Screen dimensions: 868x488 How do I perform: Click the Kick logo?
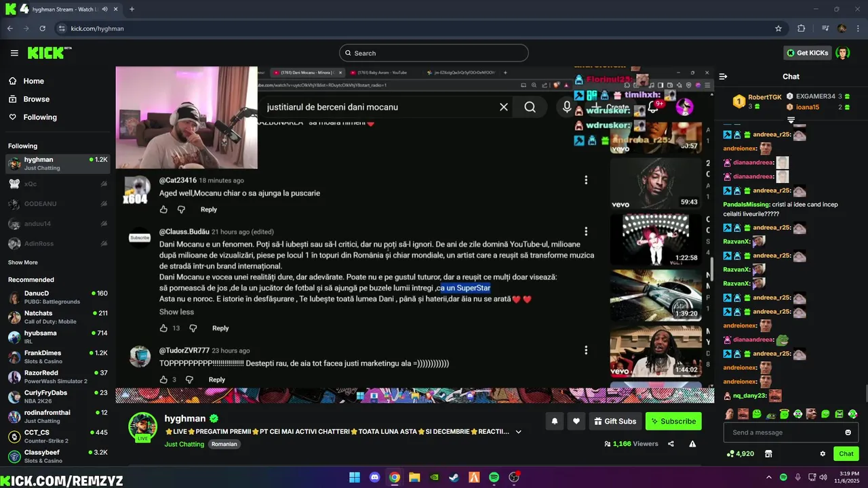click(x=50, y=53)
